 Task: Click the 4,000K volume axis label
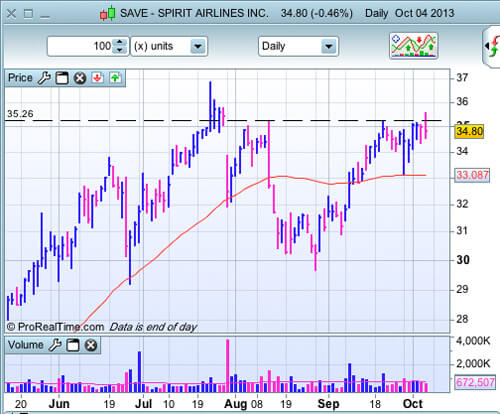point(473,341)
